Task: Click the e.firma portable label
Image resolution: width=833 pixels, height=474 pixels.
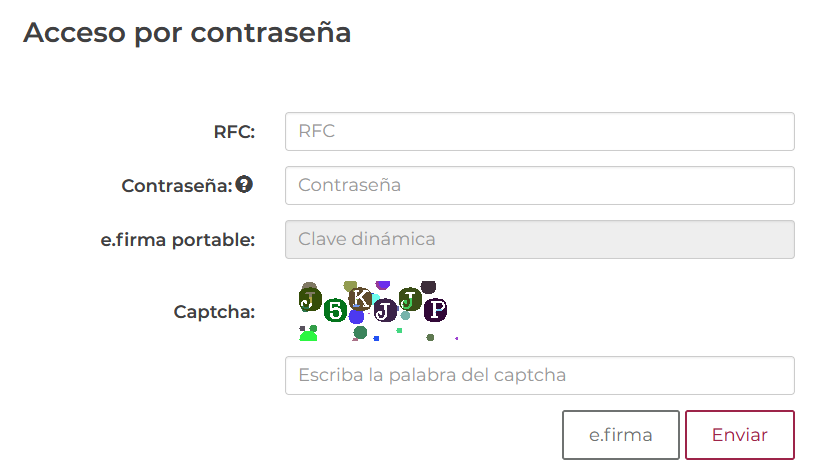Action: coord(178,239)
